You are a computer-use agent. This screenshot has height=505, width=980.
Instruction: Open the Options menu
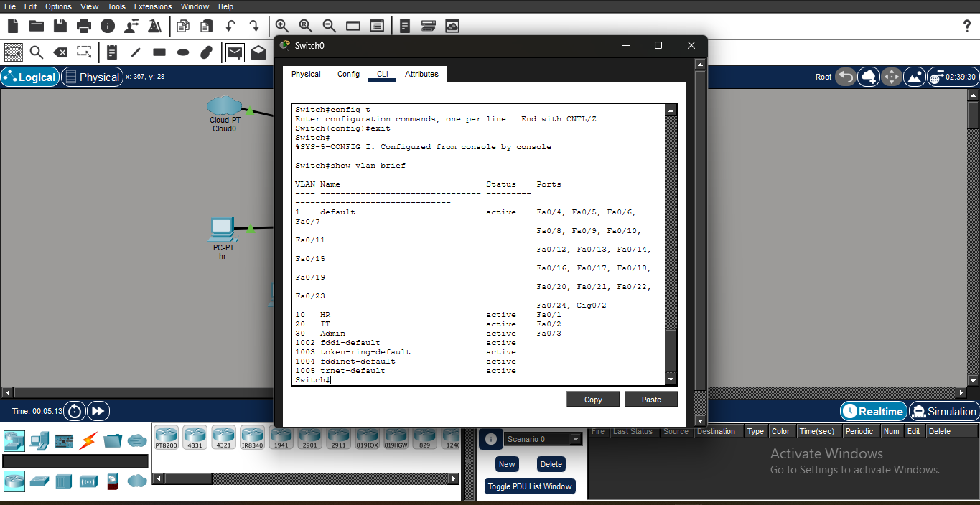58,6
